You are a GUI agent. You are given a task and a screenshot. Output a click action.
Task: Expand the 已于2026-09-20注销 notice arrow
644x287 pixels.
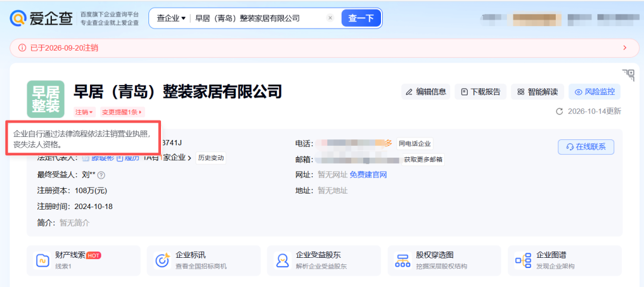[625, 48]
